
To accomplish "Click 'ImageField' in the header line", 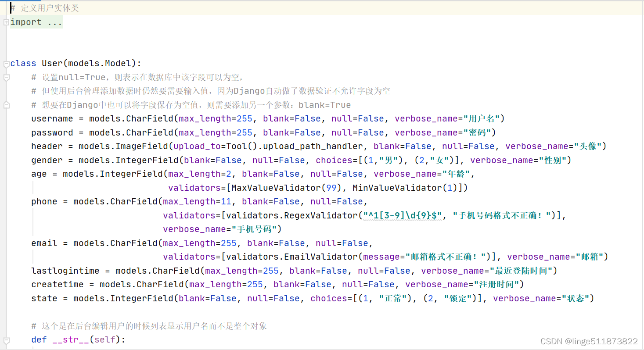I will pyautogui.click(x=142, y=146).
